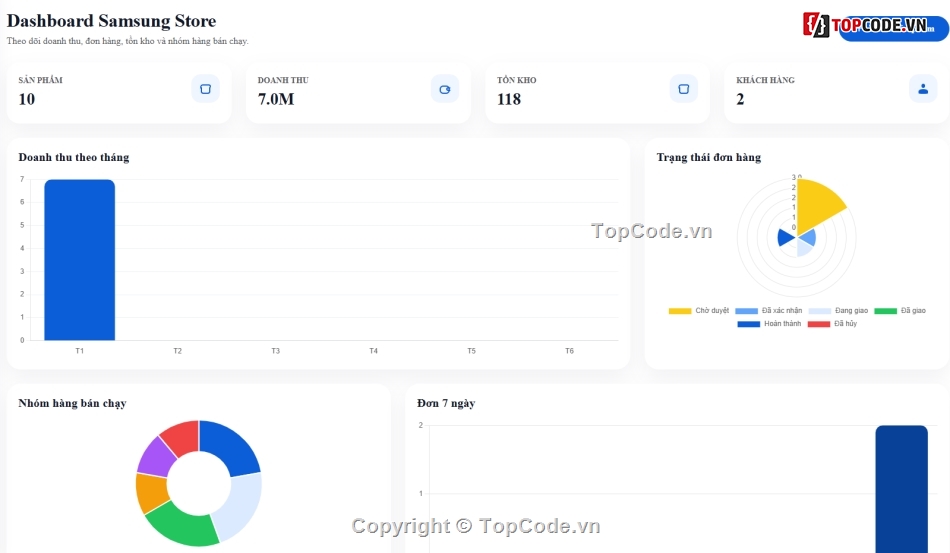
Task: Toggle the Đang giao legend item
Action: tap(838, 311)
